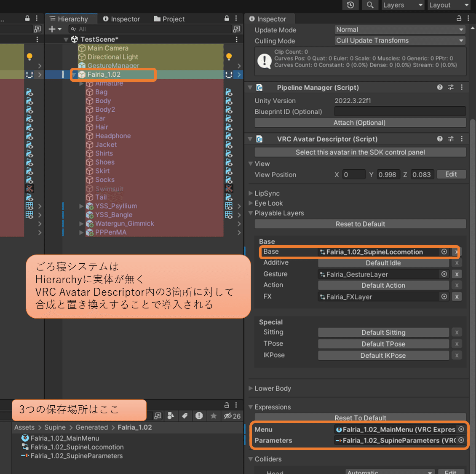Click the Default Sitting button
The height and width of the screenshot is (474, 476).
pos(383,332)
